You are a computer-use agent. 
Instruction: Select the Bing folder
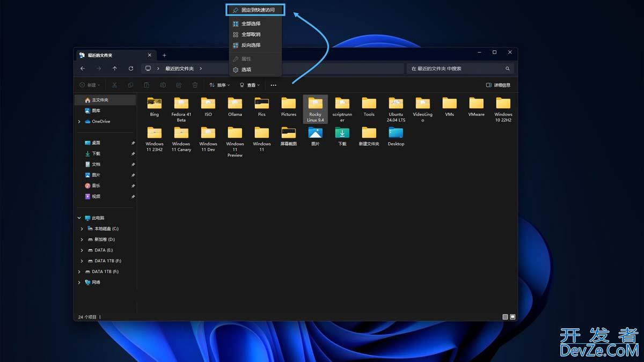tap(155, 107)
